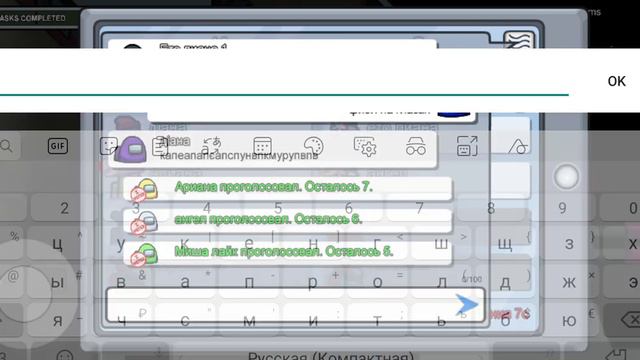Tap the number 5 key

[278, 208]
